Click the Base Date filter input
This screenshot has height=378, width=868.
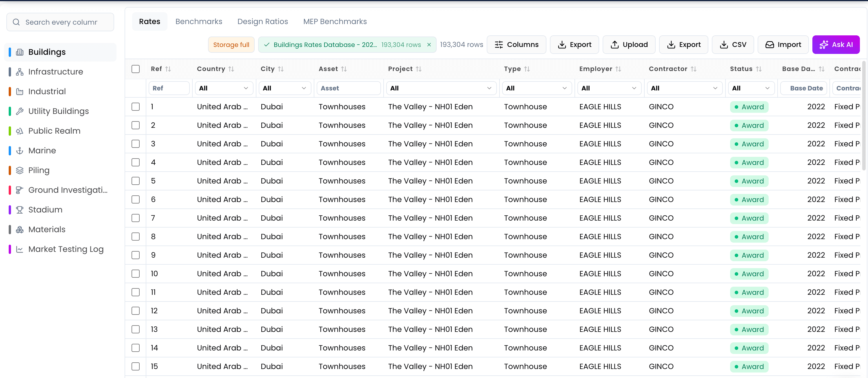point(804,88)
